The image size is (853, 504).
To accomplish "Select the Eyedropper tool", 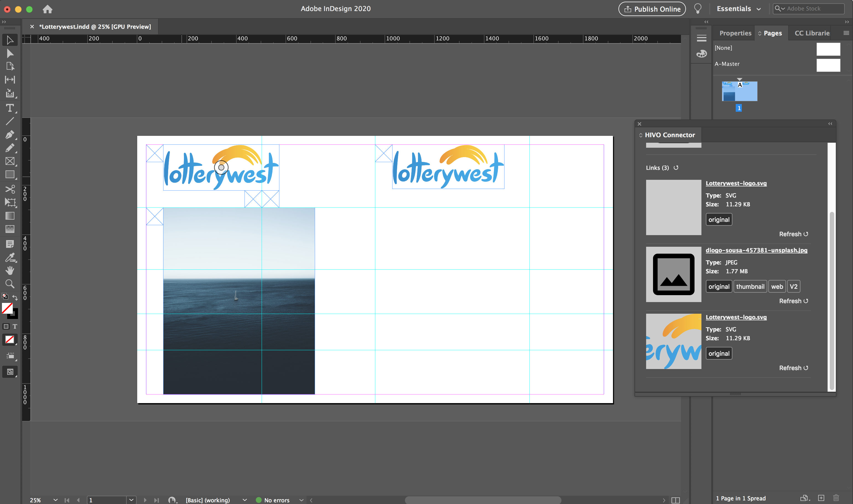I will [x=10, y=258].
